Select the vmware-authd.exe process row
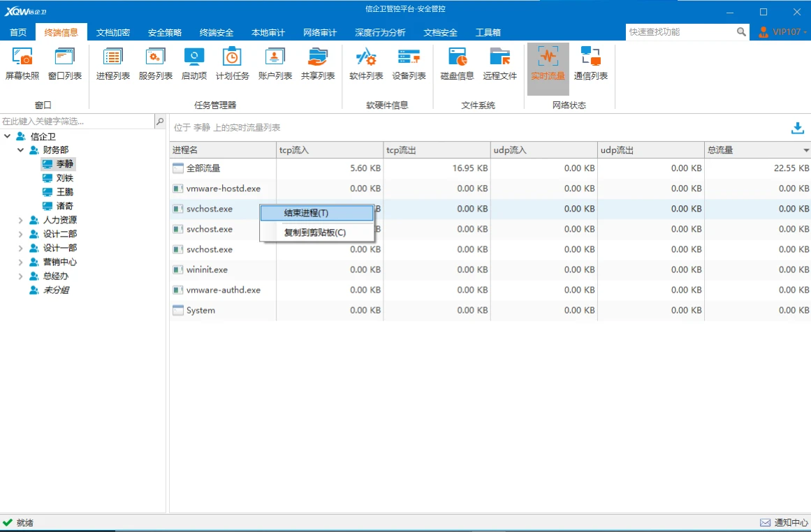 490,290
